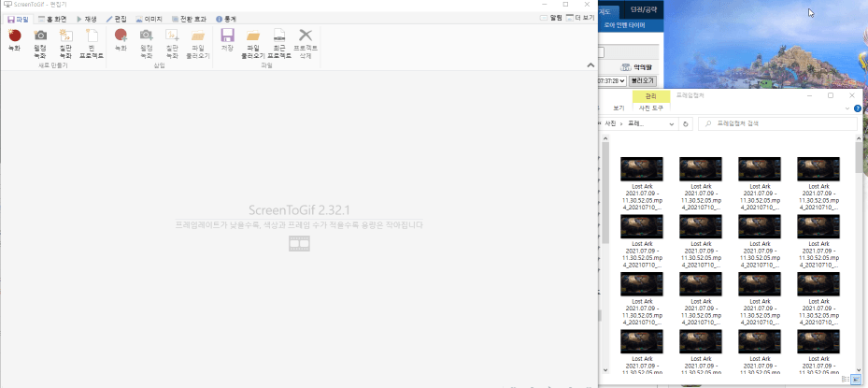Open 칠판 녹화 in the 새로 만들기 group
The width and height of the screenshot is (868, 388).
(x=65, y=42)
